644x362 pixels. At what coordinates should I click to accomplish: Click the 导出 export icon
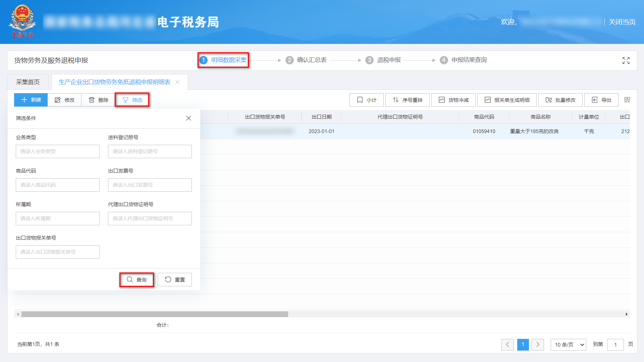601,100
